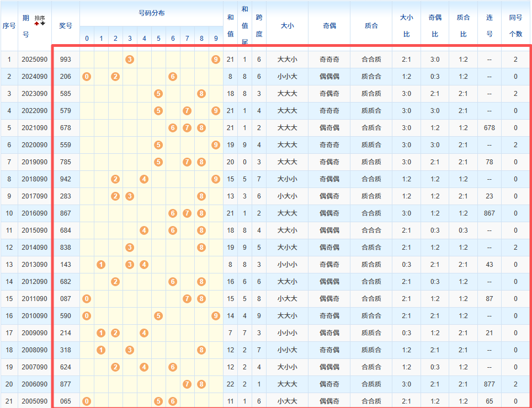
Task: Select the 大小 column header
Action: (x=287, y=25)
